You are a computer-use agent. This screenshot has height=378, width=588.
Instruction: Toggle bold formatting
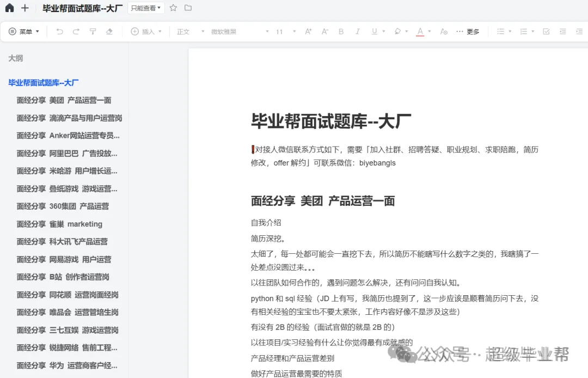(x=341, y=32)
